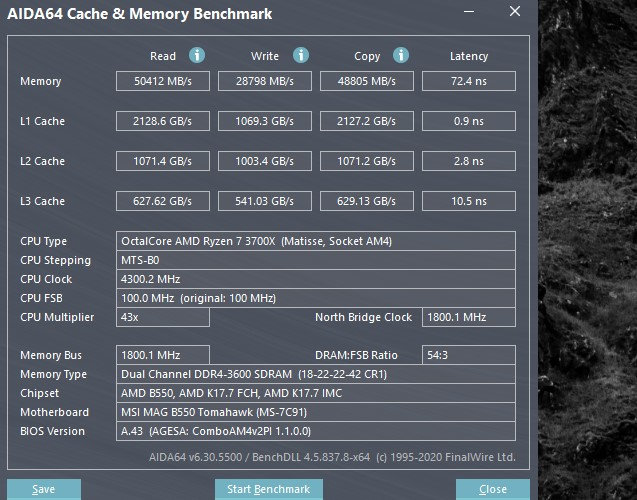637x500 pixels.
Task: Click the Memory Bus value 1800.1 MHz
Action: [x=163, y=355]
